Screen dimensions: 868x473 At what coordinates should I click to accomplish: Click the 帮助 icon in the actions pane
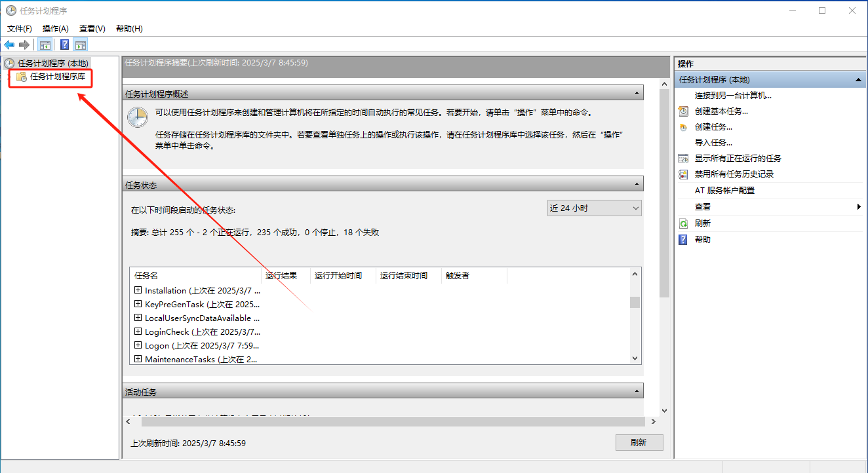tap(683, 240)
